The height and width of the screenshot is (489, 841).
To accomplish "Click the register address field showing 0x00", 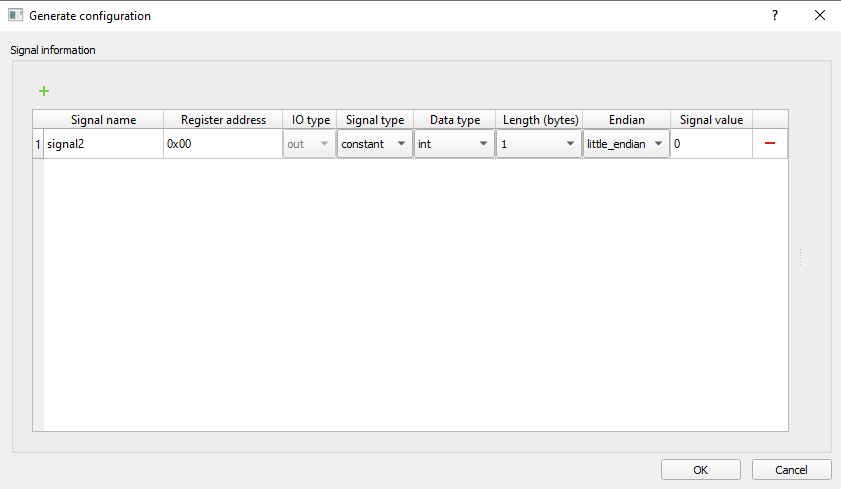I will [x=223, y=144].
